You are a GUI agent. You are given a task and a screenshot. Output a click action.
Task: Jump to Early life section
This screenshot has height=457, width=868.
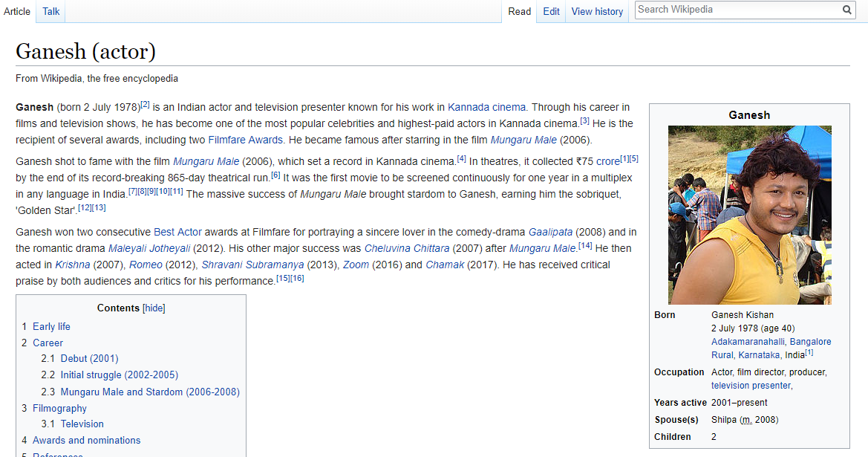tap(51, 326)
